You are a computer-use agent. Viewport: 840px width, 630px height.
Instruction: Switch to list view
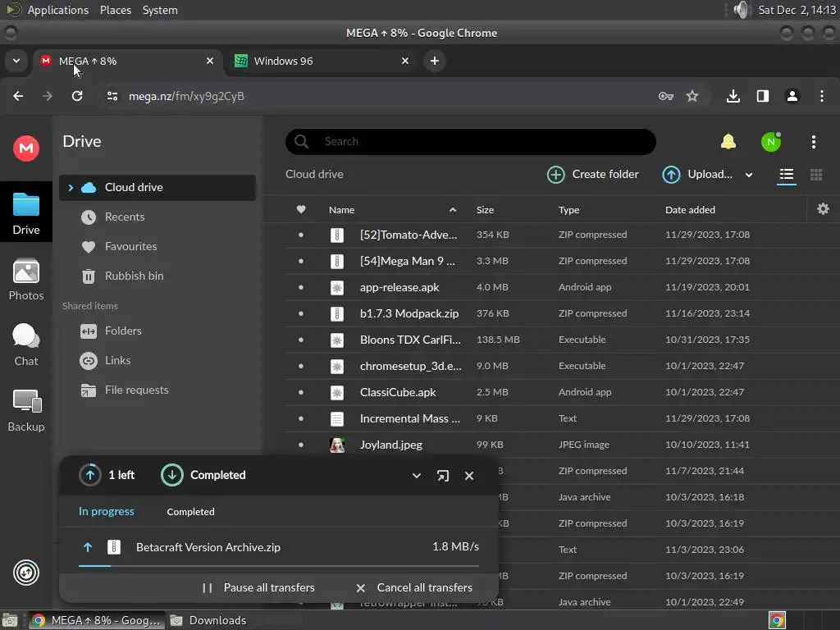tap(787, 175)
